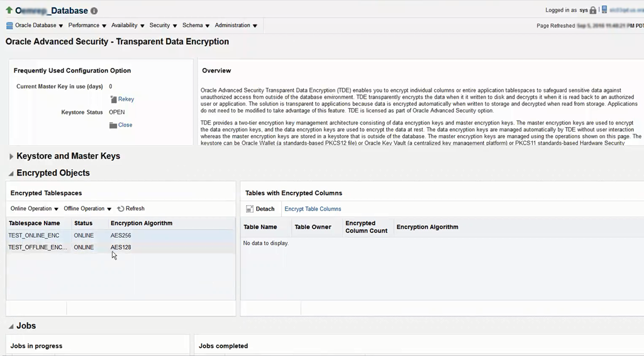Click the ONLINE status of TEST_OFFLINE_ENC
The width and height of the screenshot is (644, 356).
(x=84, y=247)
